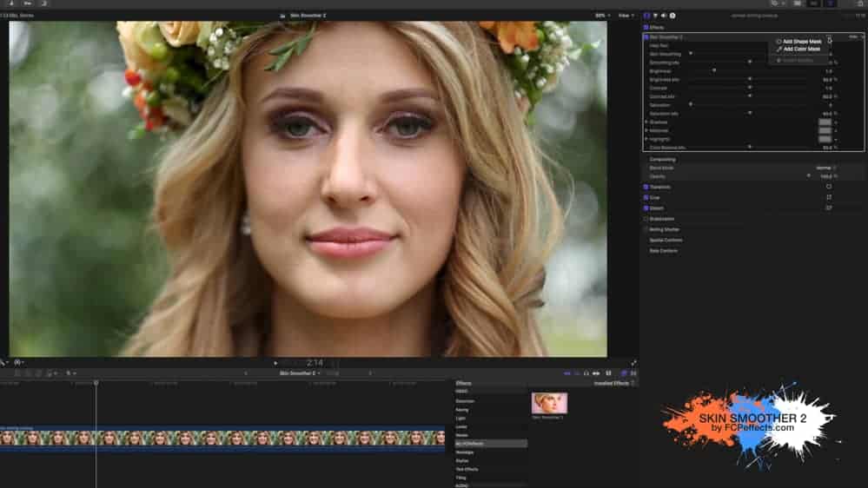The height and width of the screenshot is (488, 868).
Task: Expand the Shadows disclosure triangle
Action: coord(646,122)
